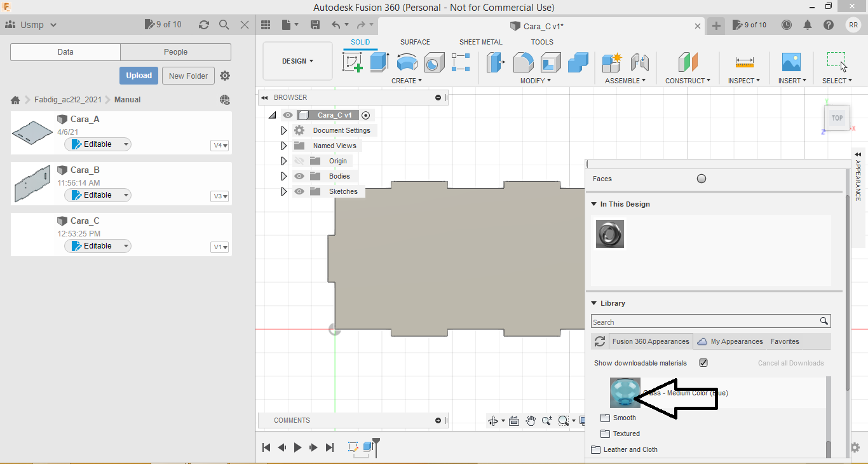
Task: Toggle visibility of the Bodies folder
Action: [x=299, y=176]
